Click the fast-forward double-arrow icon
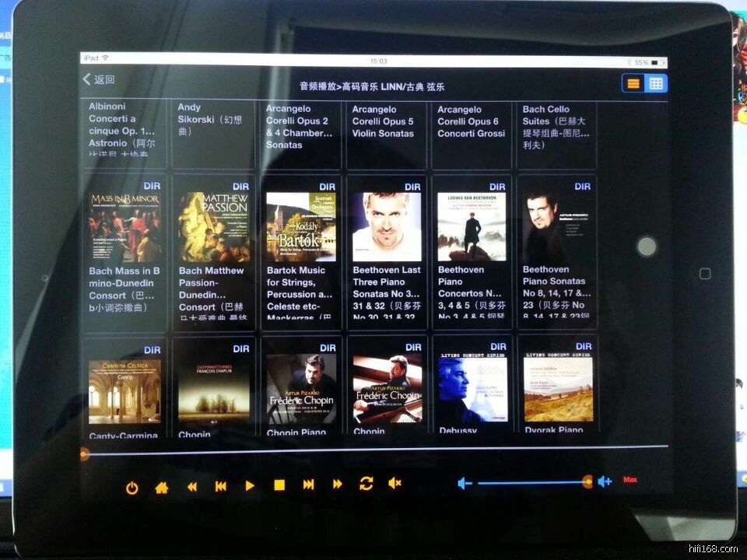 (x=337, y=485)
